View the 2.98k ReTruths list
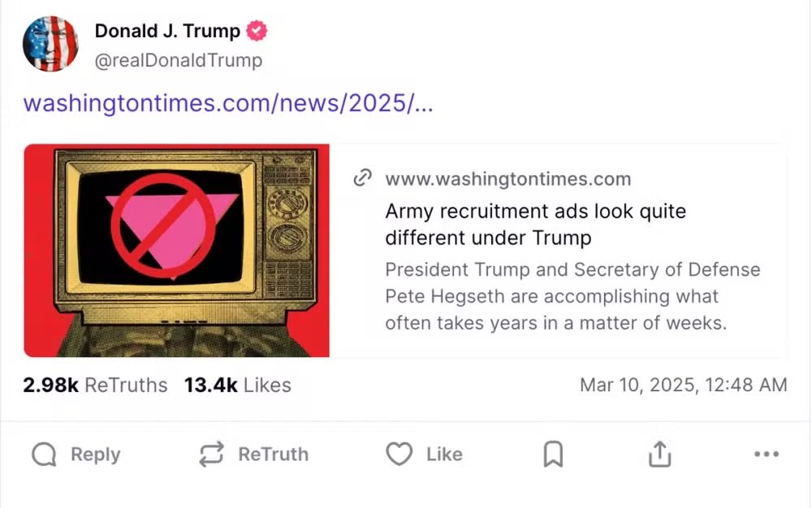The height and width of the screenshot is (508, 812). coord(95,385)
